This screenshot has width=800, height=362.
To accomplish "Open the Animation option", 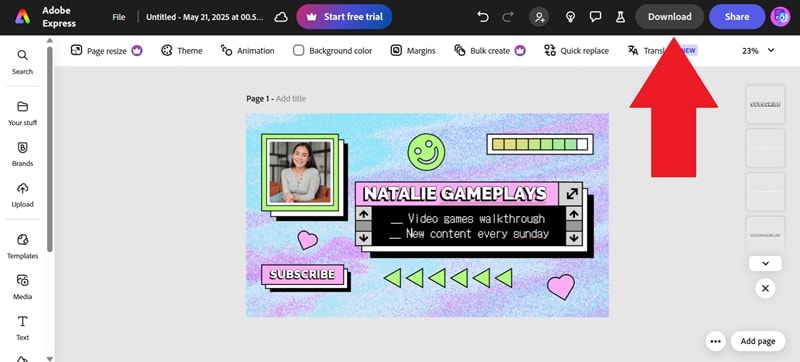I will (x=247, y=50).
